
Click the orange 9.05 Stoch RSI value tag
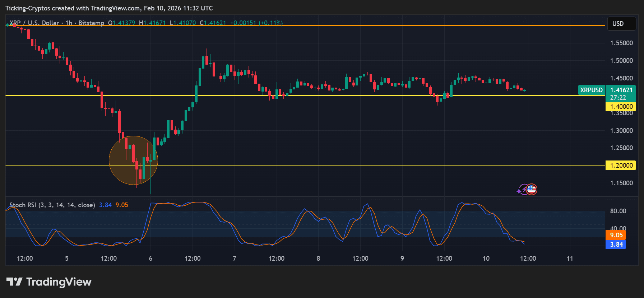pyautogui.click(x=616, y=235)
